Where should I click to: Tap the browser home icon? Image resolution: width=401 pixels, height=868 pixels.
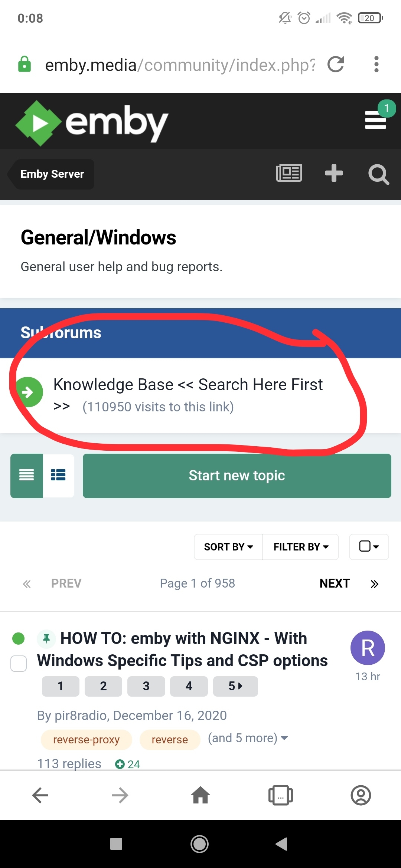pyautogui.click(x=200, y=795)
